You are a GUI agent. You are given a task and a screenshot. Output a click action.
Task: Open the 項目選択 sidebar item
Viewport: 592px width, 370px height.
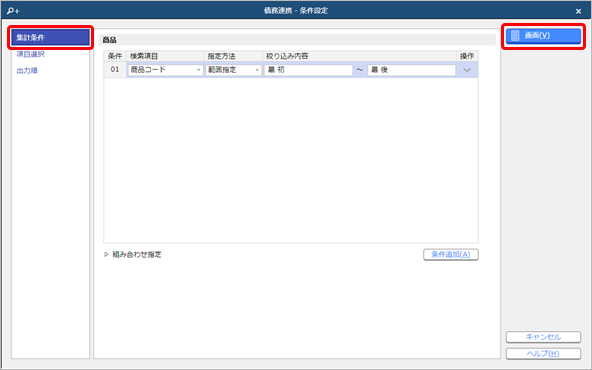click(31, 54)
